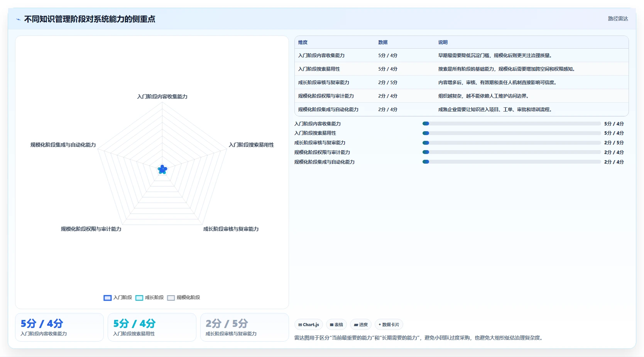Click score 2分 / 5分 beside progress bars
Screen dimensions: 644x357
tap(614, 143)
